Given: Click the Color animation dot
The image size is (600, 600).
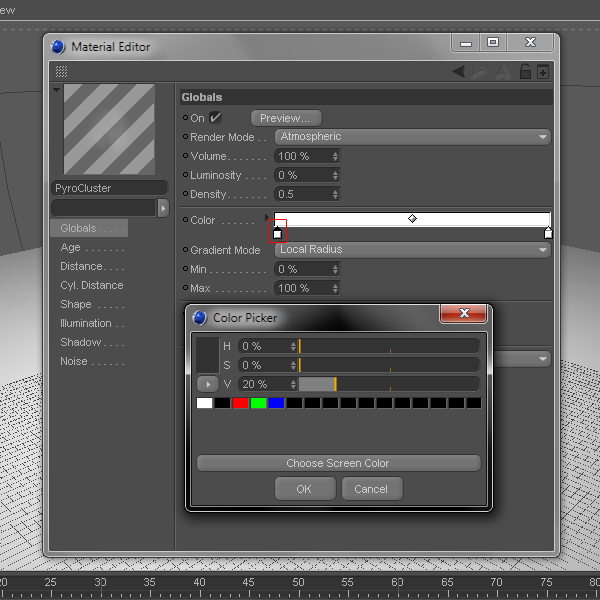Looking at the screenshot, I should click(x=185, y=220).
